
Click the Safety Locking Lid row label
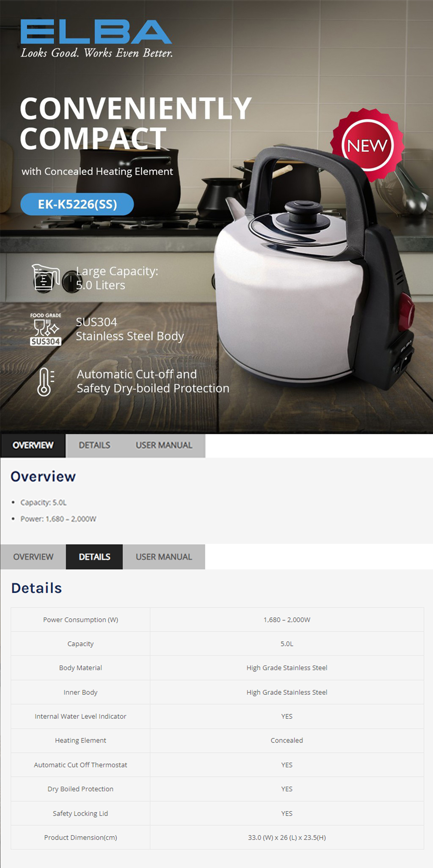tap(81, 813)
